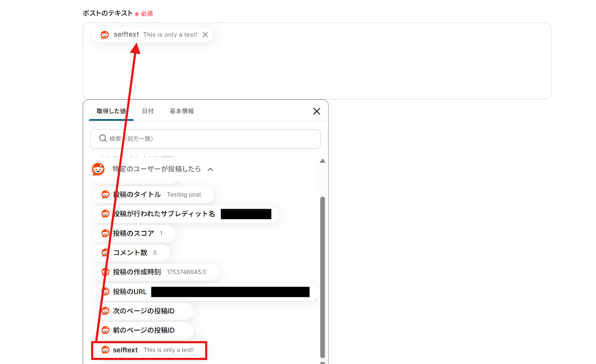
Task: Insert the 投稿のURL value
Action: pyautogui.click(x=206, y=292)
